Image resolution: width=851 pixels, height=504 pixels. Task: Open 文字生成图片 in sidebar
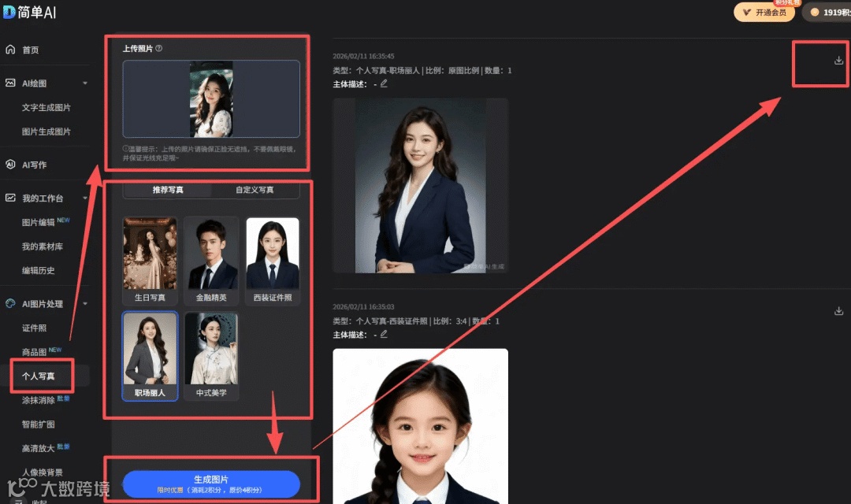[46, 107]
